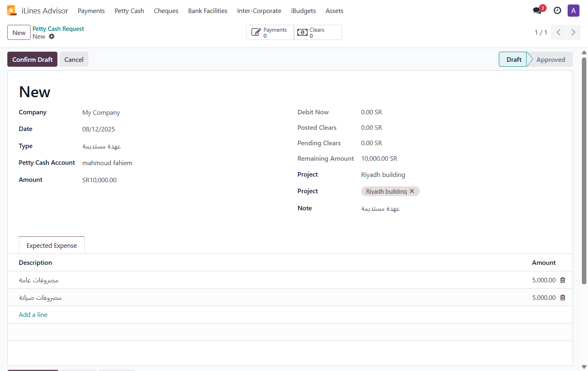Open the Petty Cash Request breadcrumb
Image resolution: width=588 pixels, height=371 pixels.
click(x=58, y=29)
